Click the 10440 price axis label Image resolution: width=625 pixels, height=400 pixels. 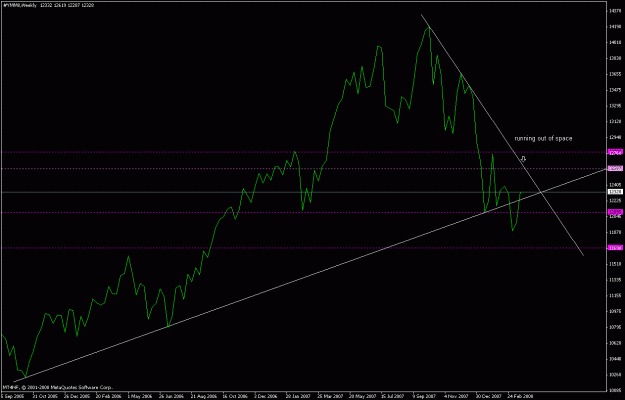pyautogui.click(x=614, y=359)
